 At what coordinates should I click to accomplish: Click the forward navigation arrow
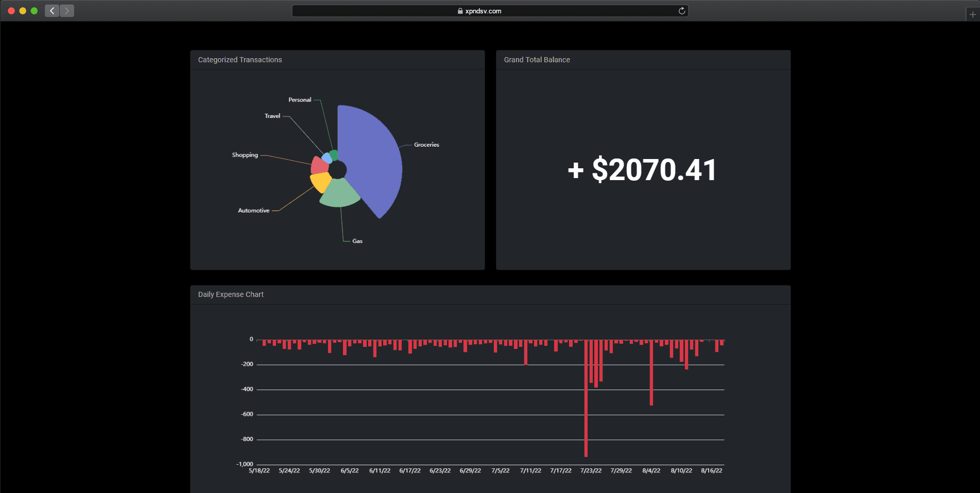66,10
